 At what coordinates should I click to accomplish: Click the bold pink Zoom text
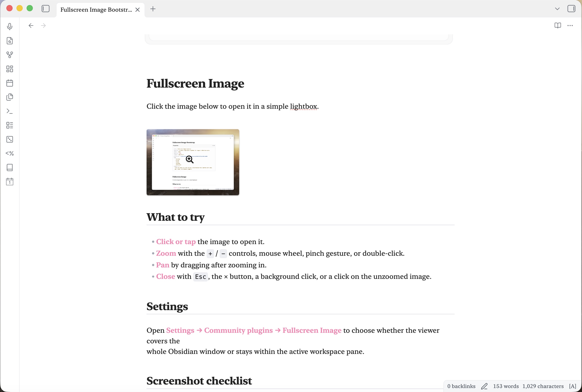pyautogui.click(x=166, y=253)
